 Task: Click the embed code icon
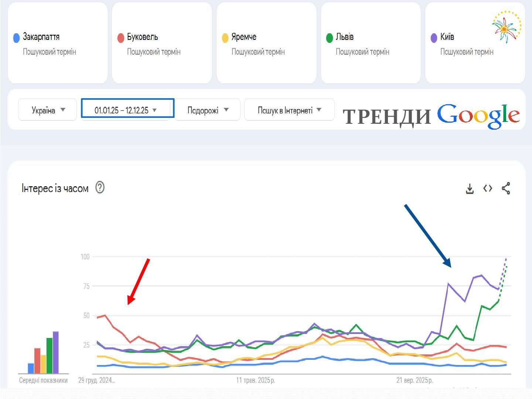(x=488, y=188)
